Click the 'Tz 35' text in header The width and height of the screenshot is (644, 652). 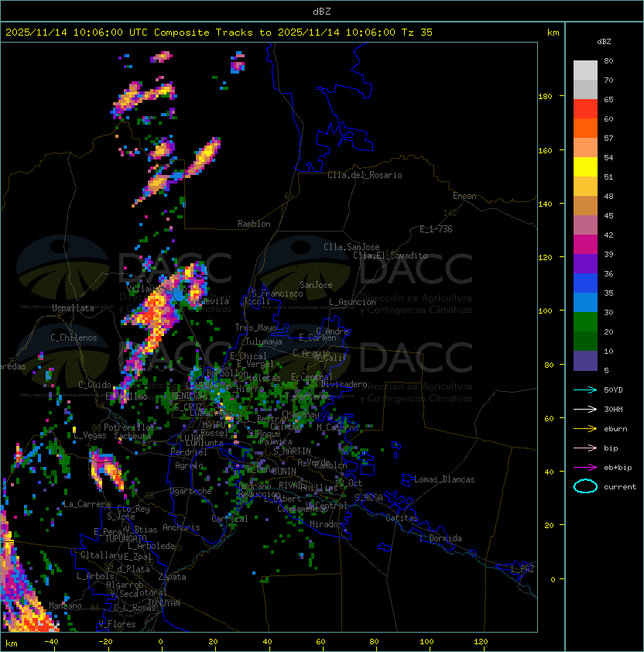[417, 33]
